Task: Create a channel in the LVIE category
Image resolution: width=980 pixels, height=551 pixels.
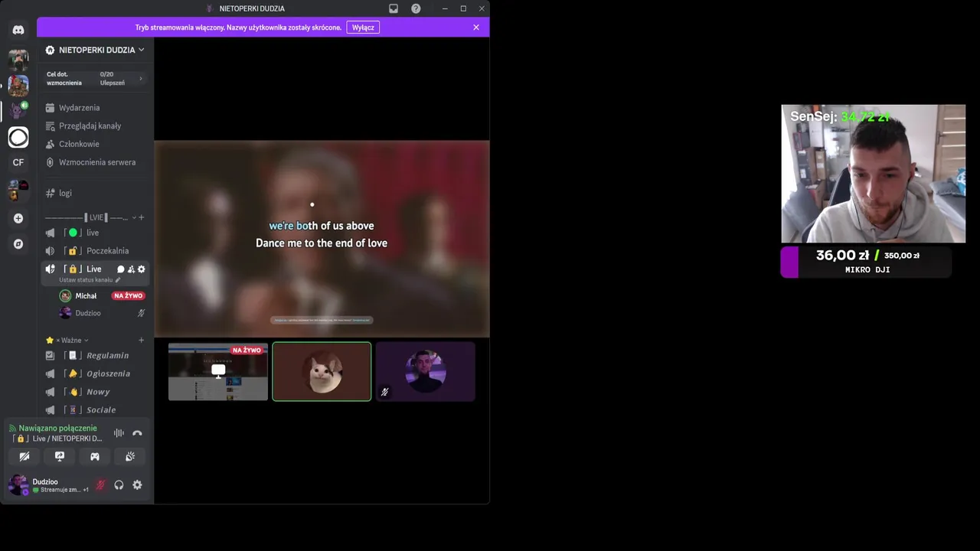Action: 141,218
